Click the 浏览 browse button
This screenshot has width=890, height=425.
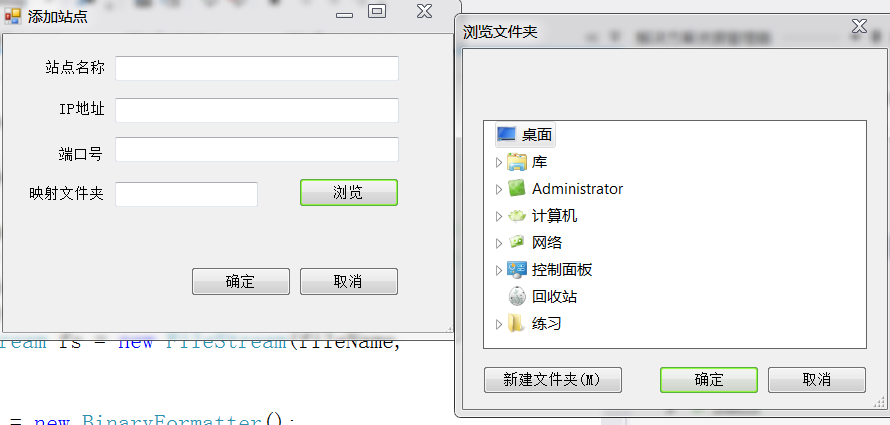click(x=349, y=192)
